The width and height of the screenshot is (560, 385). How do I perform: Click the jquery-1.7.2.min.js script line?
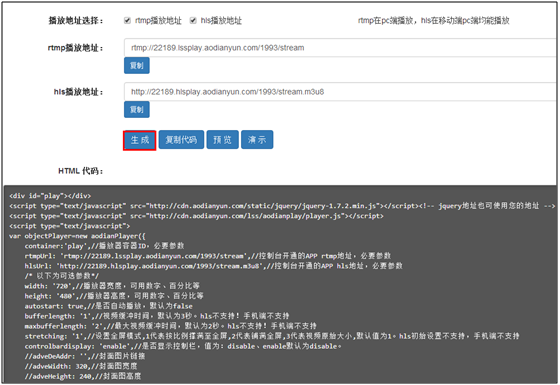(282, 206)
